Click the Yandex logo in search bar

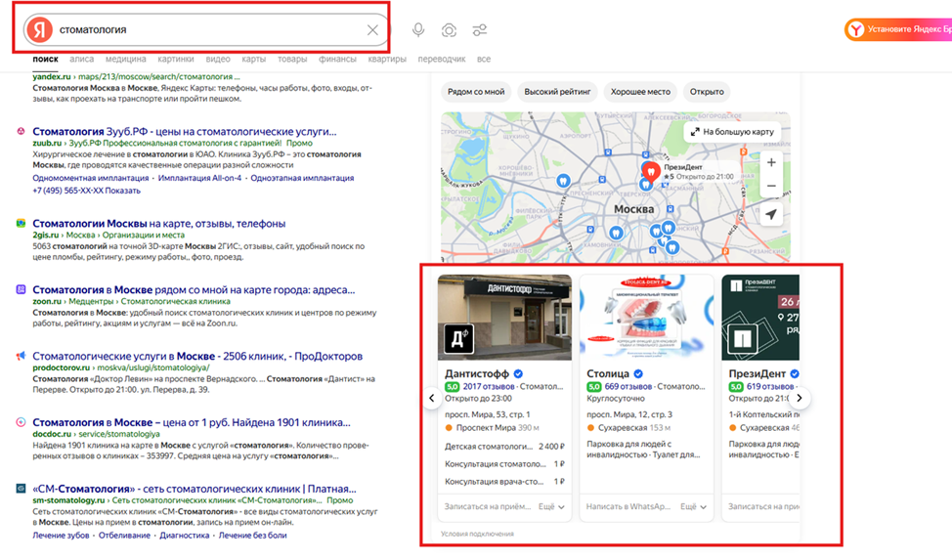39,29
